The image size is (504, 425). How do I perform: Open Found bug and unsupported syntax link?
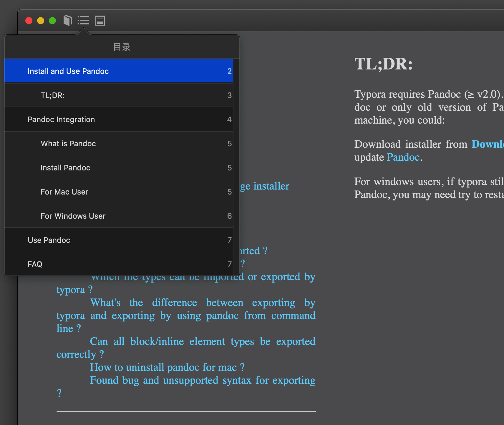coord(186,387)
